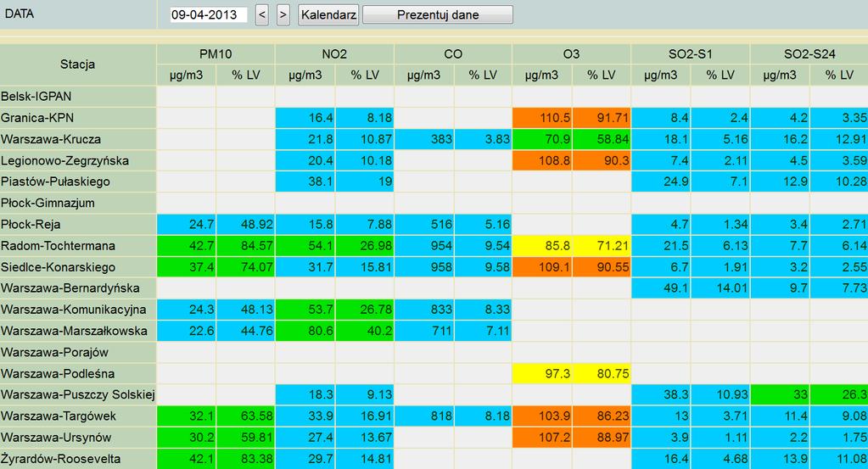Click the date field showing 09-04-2013

208,15
